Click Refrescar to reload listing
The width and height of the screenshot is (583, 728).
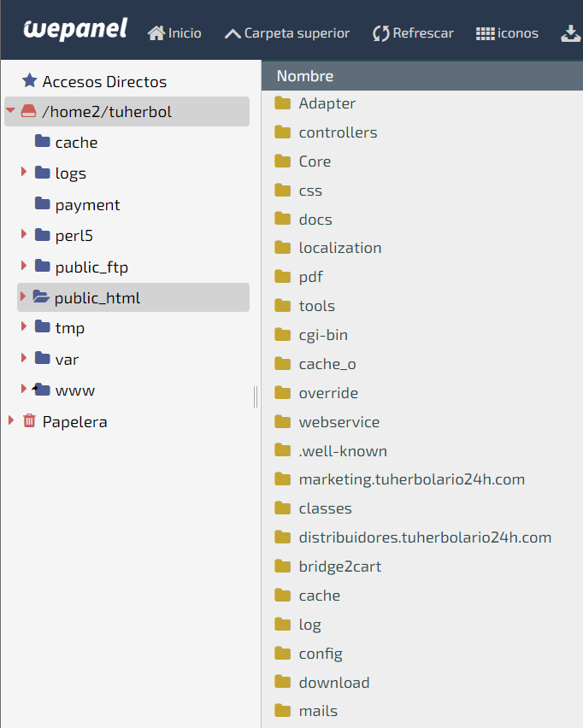coord(413,33)
